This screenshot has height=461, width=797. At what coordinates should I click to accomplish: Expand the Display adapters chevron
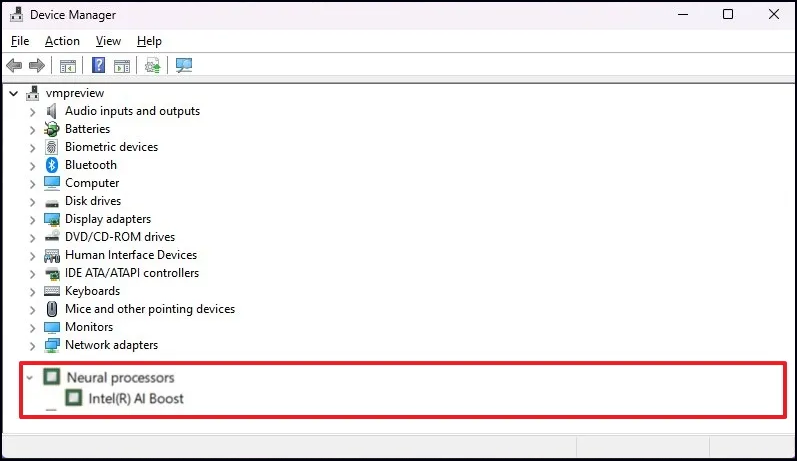coord(33,220)
